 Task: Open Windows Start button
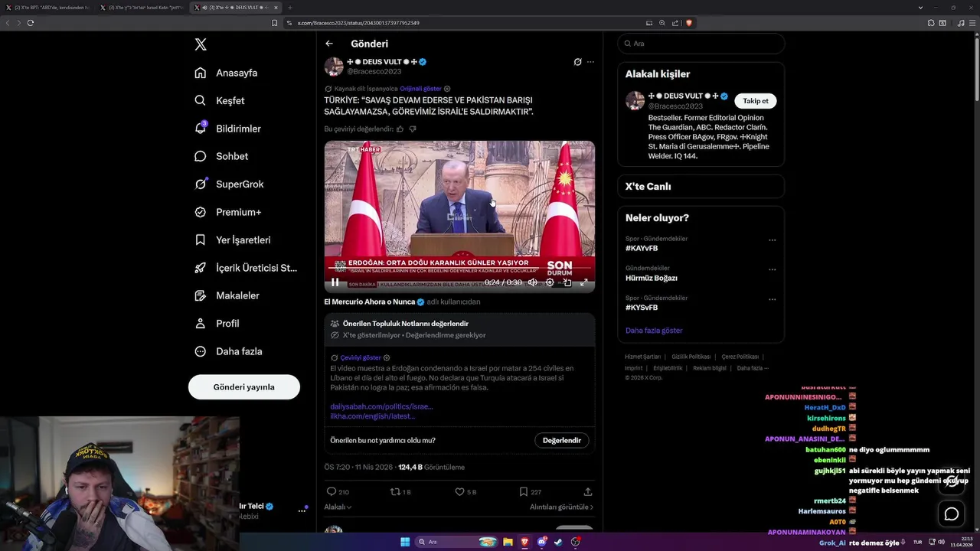tap(405, 542)
